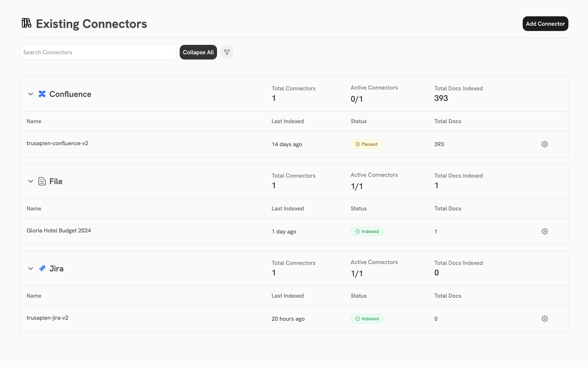
Task: Collapse the File section chevron
Action: pyautogui.click(x=30, y=181)
